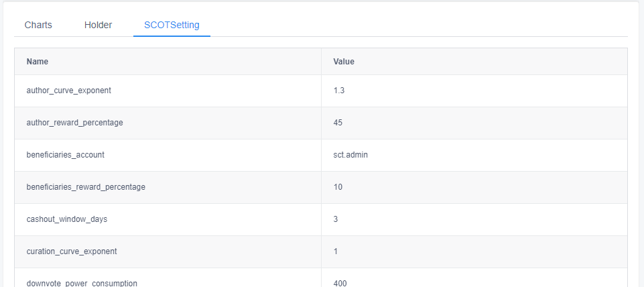
Task: Click the curation curve value 1
Action: (x=336, y=251)
